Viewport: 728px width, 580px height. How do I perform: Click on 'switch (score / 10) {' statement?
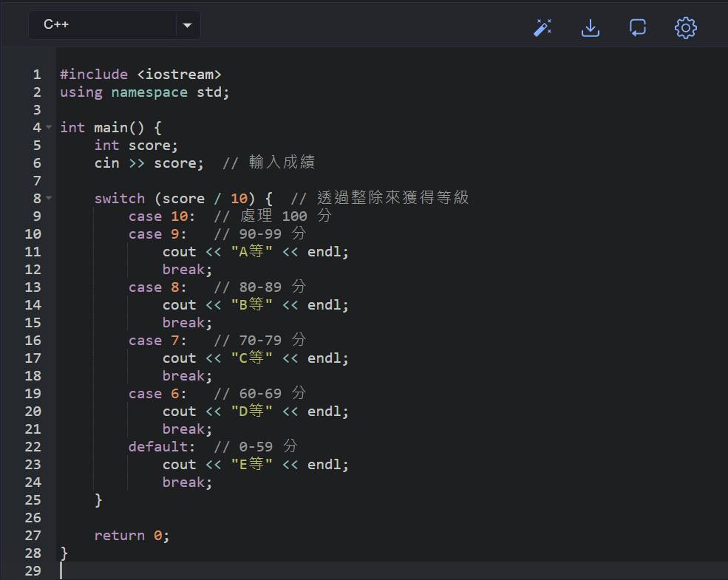tap(183, 199)
